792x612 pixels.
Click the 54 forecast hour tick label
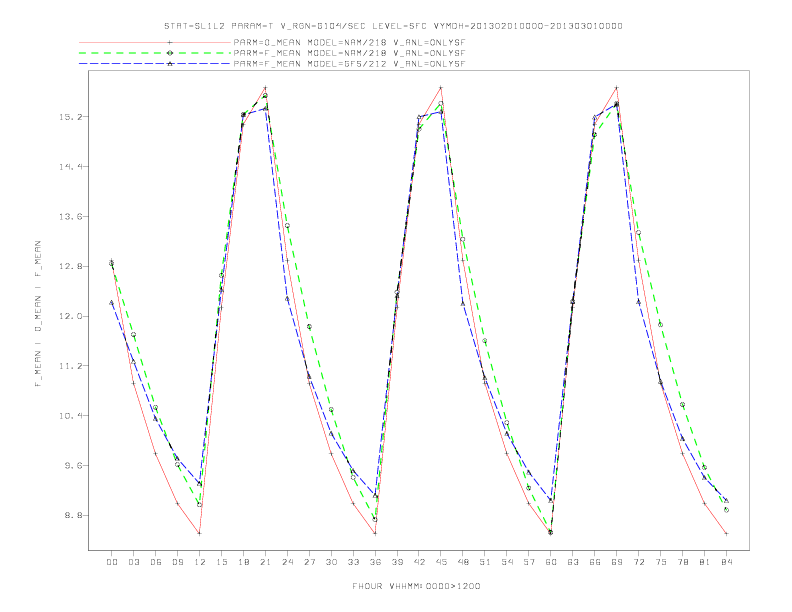(x=507, y=562)
